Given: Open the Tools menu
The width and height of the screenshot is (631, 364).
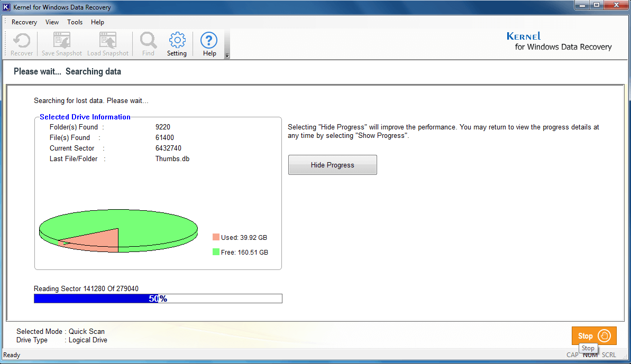Looking at the screenshot, I should pyautogui.click(x=75, y=22).
